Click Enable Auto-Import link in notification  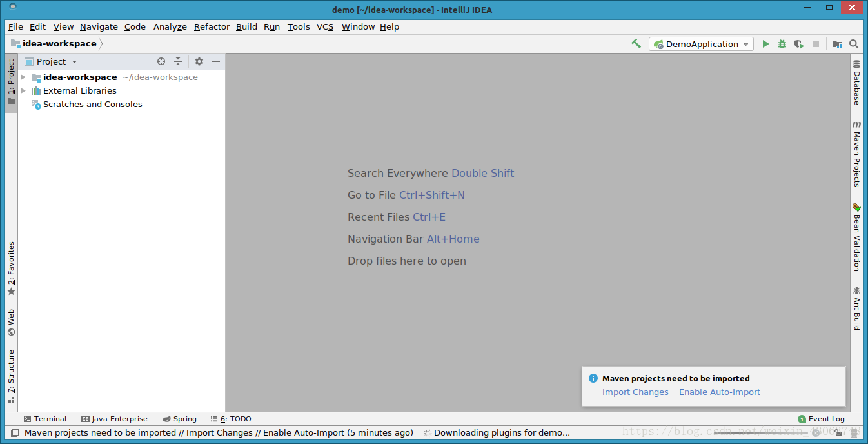[x=720, y=392]
